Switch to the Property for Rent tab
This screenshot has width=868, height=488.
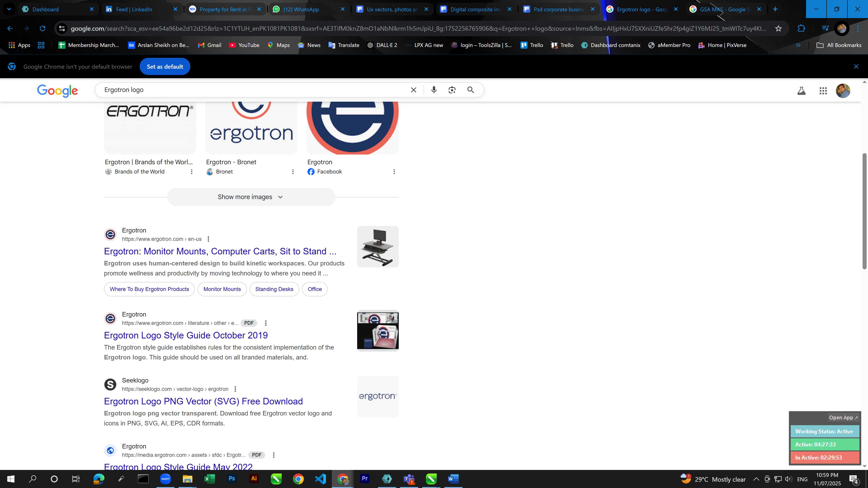[x=225, y=9]
